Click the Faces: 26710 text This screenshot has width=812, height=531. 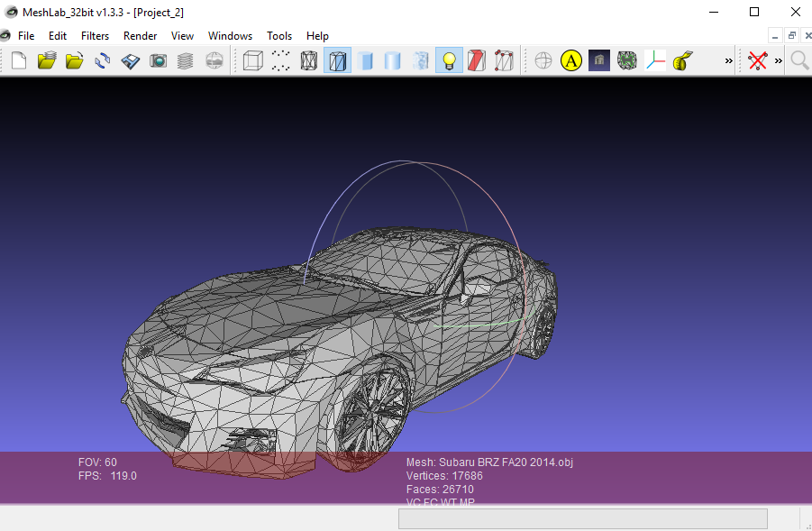point(440,489)
